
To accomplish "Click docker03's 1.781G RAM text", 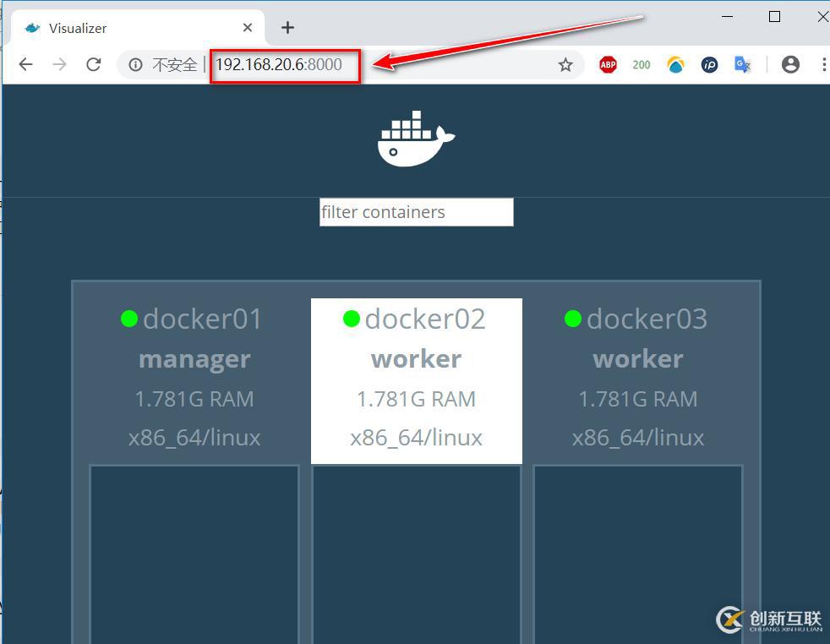I will click(638, 399).
